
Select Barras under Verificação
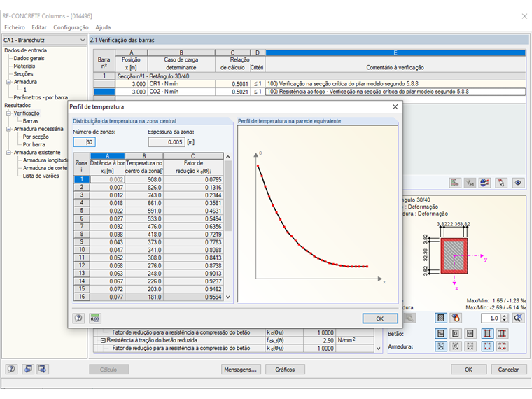point(31,121)
